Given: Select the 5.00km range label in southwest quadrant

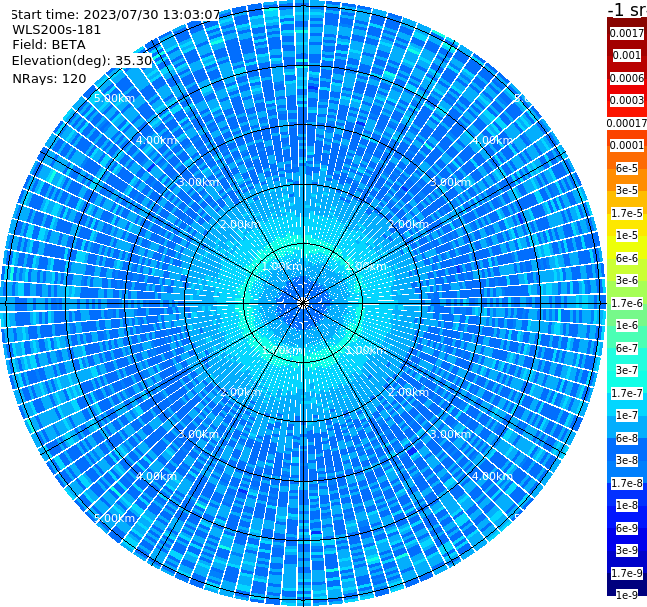Looking at the screenshot, I should coord(114,518).
